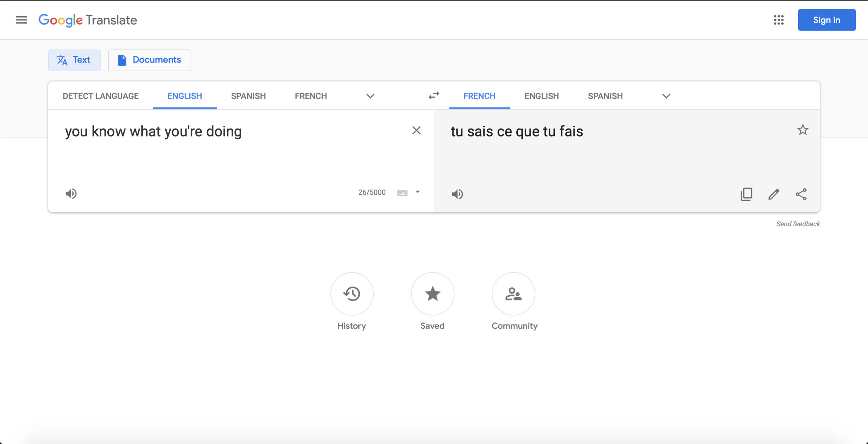Select ENGLISH as target language
The height and width of the screenshot is (444, 868).
[x=542, y=96]
